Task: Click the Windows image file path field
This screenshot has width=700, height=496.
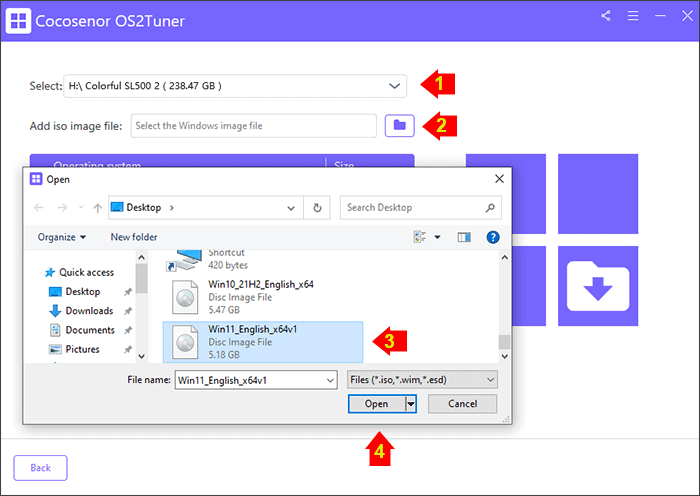Action: click(x=254, y=126)
